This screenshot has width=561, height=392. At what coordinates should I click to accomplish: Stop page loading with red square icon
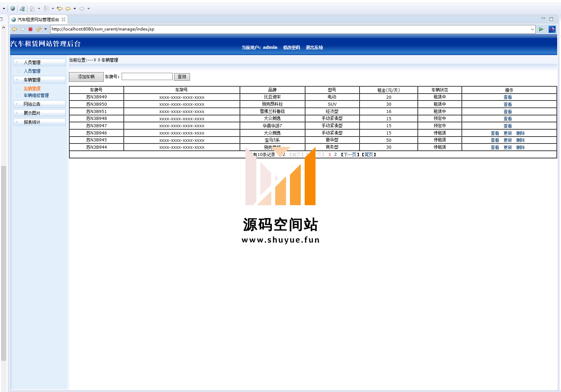(x=31, y=29)
